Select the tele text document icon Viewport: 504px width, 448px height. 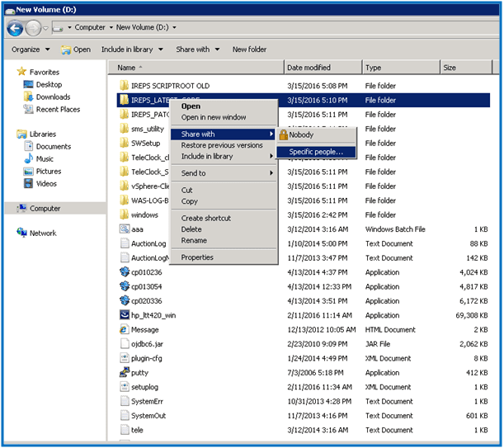(x=124, y=430)
